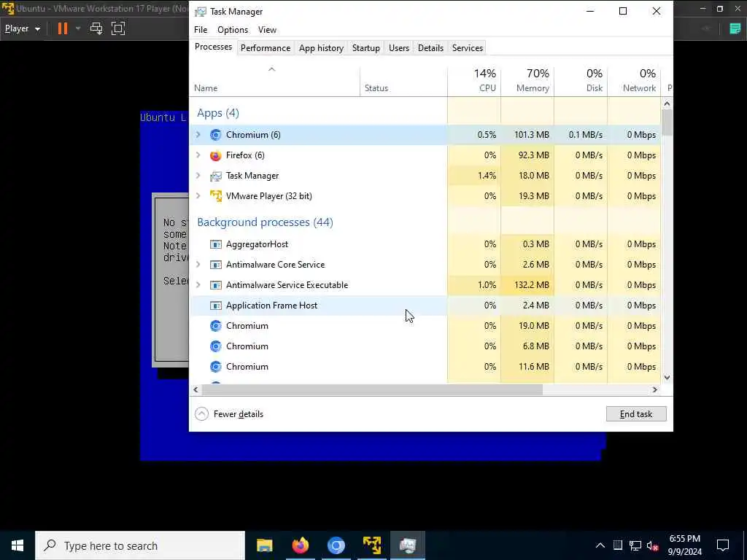This screenshot has width=747, height=560.
Task: Click the horizontal scrollbar thumb
Action: [372, 389]
